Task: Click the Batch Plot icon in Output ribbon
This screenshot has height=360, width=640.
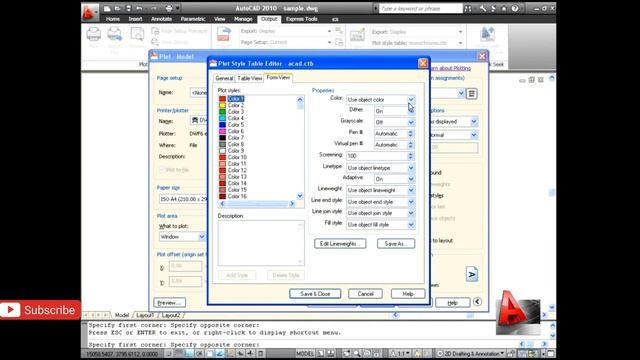Action: [115, 35]
